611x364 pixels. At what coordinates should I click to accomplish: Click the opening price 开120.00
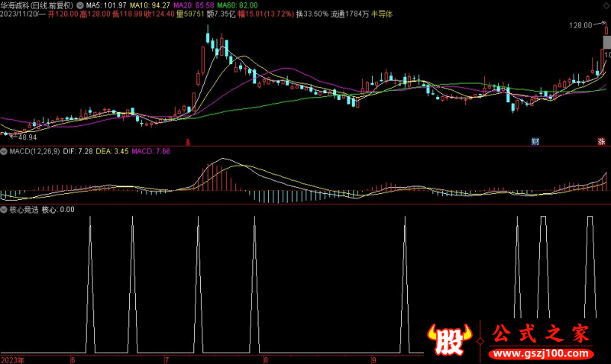pyautogui.click(x=63, y=14)
